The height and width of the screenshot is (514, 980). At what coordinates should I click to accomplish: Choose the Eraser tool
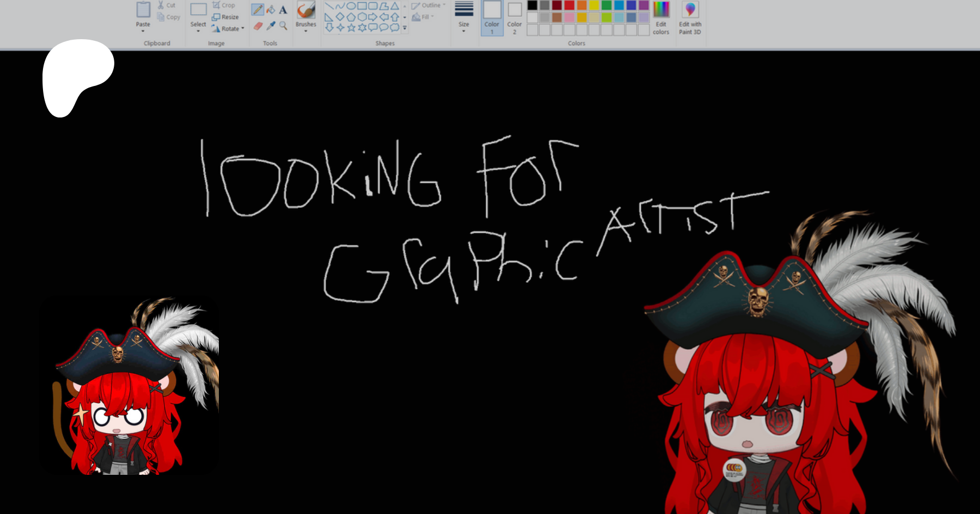point(258,26)
